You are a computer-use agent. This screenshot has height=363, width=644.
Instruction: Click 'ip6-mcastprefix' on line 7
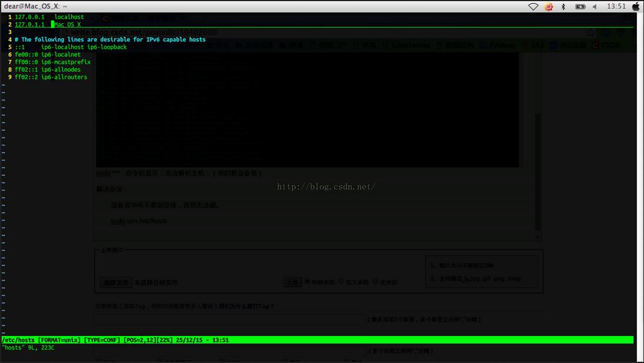(66, 62)
